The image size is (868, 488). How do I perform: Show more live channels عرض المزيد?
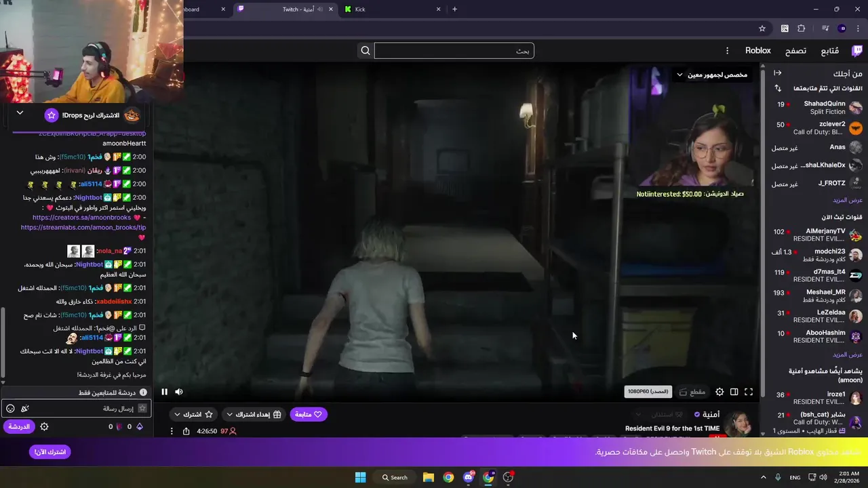pos(848,355)
